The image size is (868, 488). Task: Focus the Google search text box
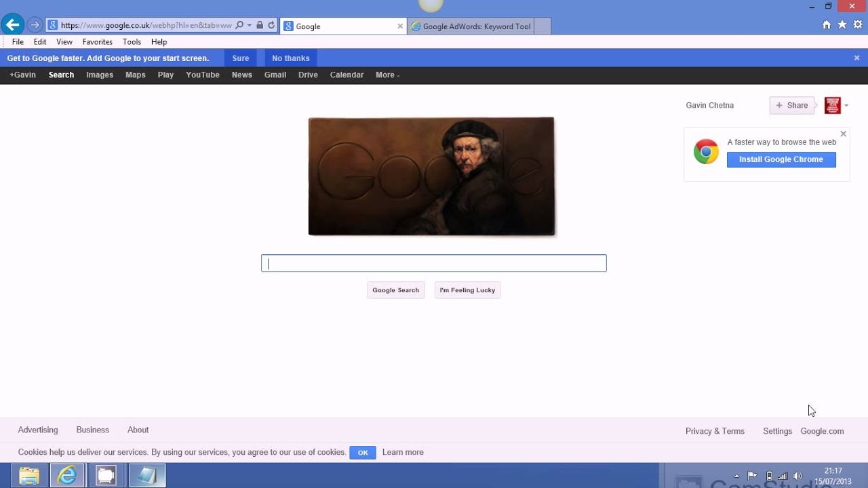pos(434,264)
